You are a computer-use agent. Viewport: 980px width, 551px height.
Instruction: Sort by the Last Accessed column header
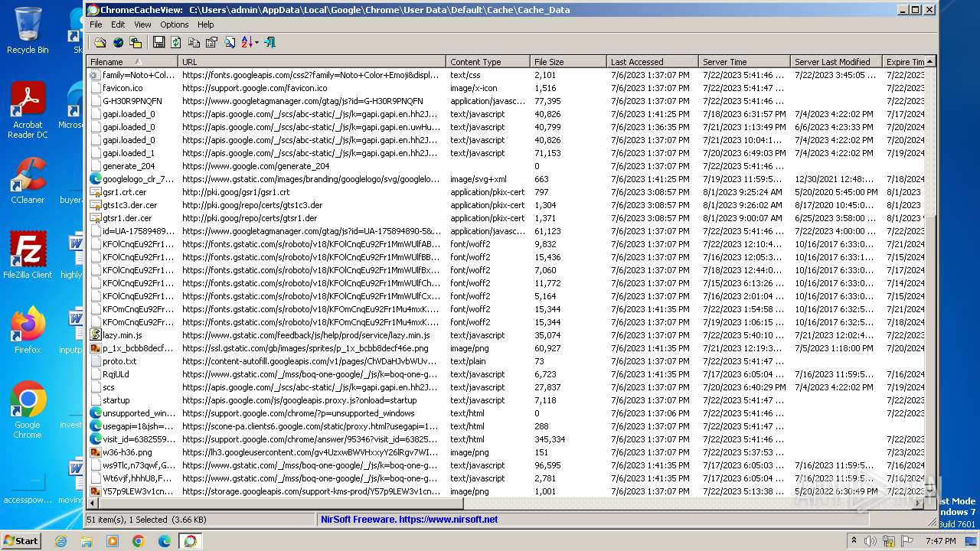(x=653, y=62)
